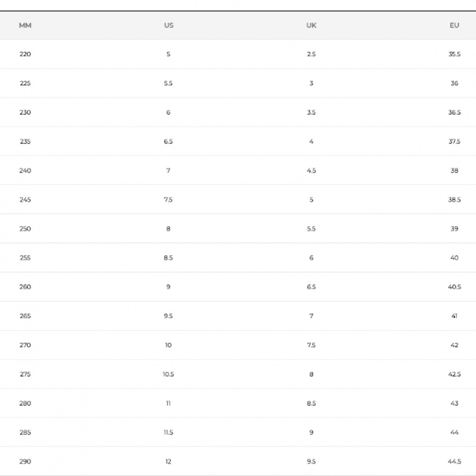Pick the 230 MM row value
Image resolution: width=476 pixels, height=476 pixels.
pos(25,112)
